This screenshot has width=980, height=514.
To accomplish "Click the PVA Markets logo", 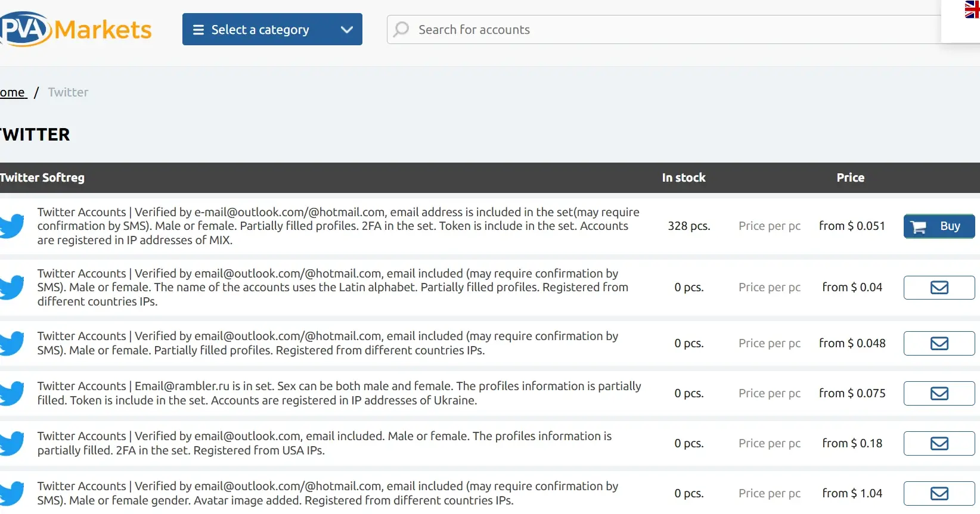I will [x=76, y=29].
